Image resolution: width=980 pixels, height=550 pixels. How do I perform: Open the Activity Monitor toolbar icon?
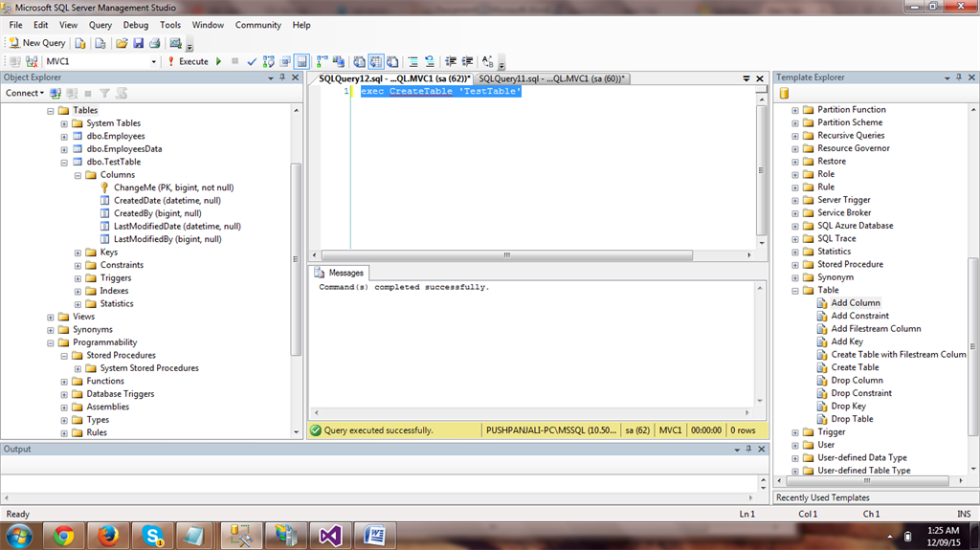point(176,43)
